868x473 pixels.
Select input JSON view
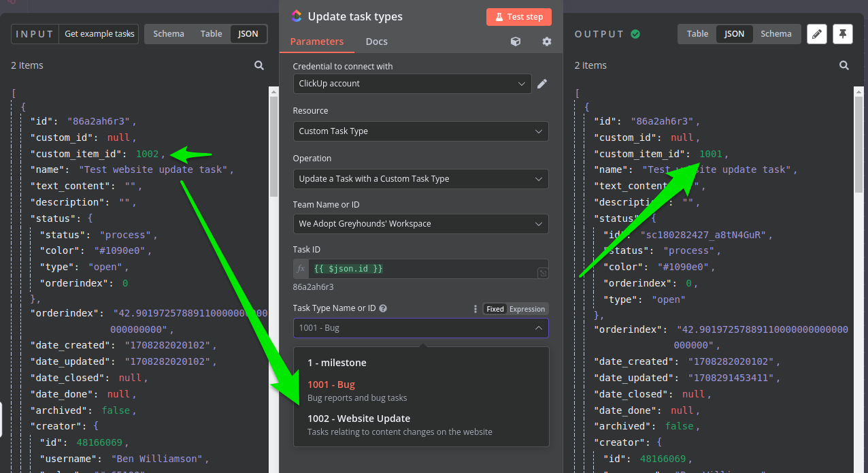[x=248, y=34]
